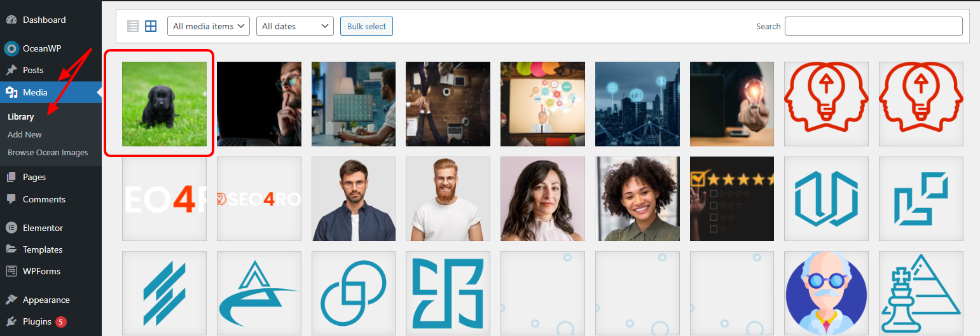Expand the All dates filter dropdown
Image resolution: width=980 pixels, height=336 pixels.
pos(295,26)
